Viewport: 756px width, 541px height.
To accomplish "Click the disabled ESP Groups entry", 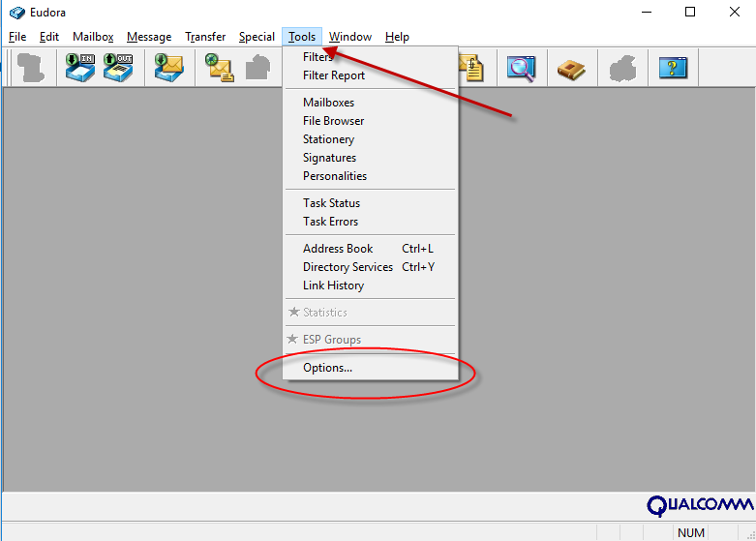I will (x=371, y=340).
